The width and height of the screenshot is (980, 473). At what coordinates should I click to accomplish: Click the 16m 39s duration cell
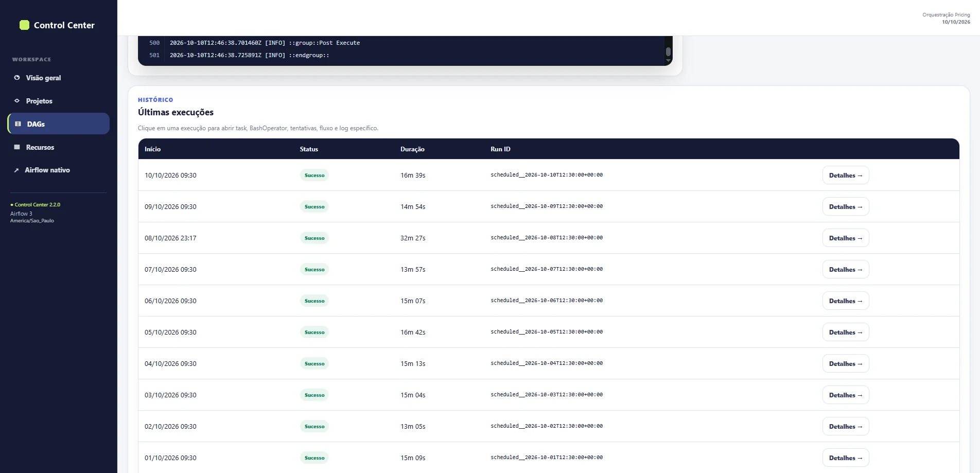click(x=413, y=176)
